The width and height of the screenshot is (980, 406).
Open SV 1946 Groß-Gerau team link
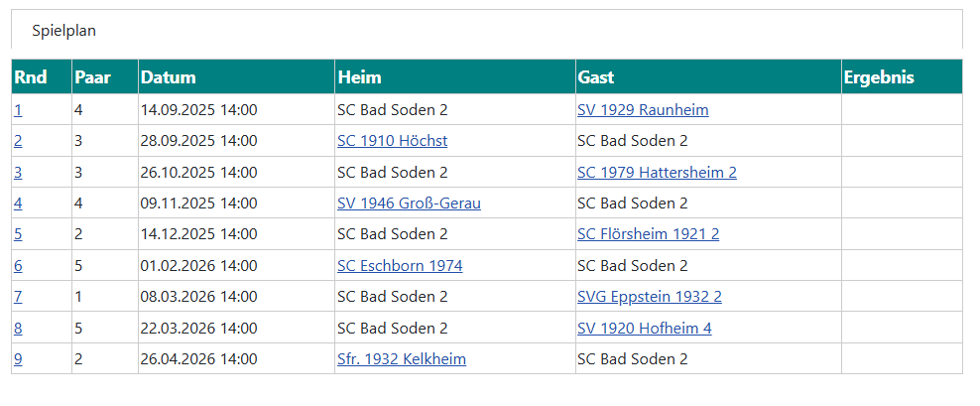[409, 203]
